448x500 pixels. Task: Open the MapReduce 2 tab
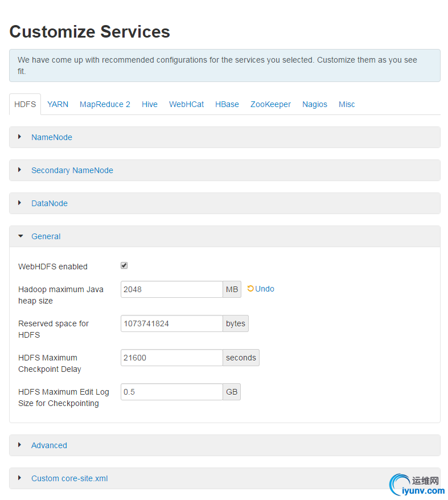coord(105,104)
